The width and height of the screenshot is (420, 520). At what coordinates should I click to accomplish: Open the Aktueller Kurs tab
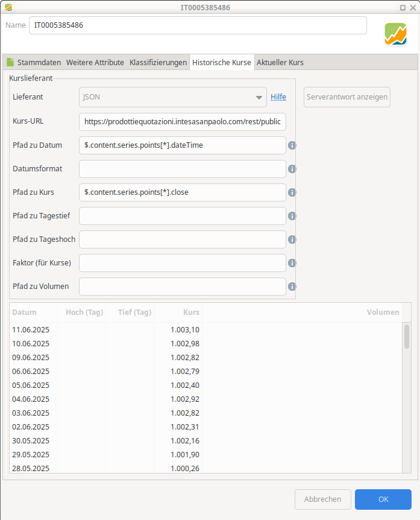pyautogui.click(x=280, y=62)
